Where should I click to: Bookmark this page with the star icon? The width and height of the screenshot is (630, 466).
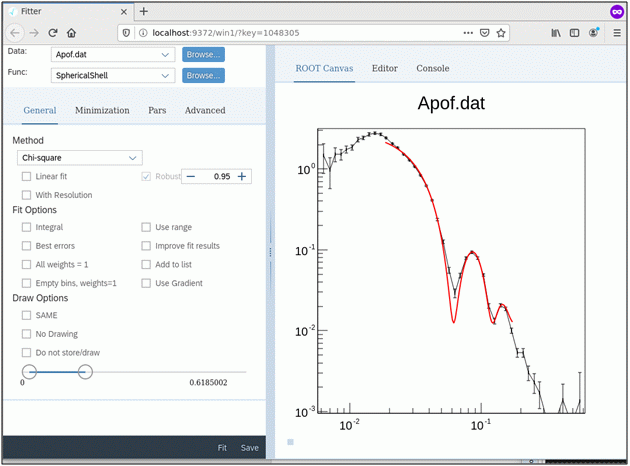click(x=501, y=33)
